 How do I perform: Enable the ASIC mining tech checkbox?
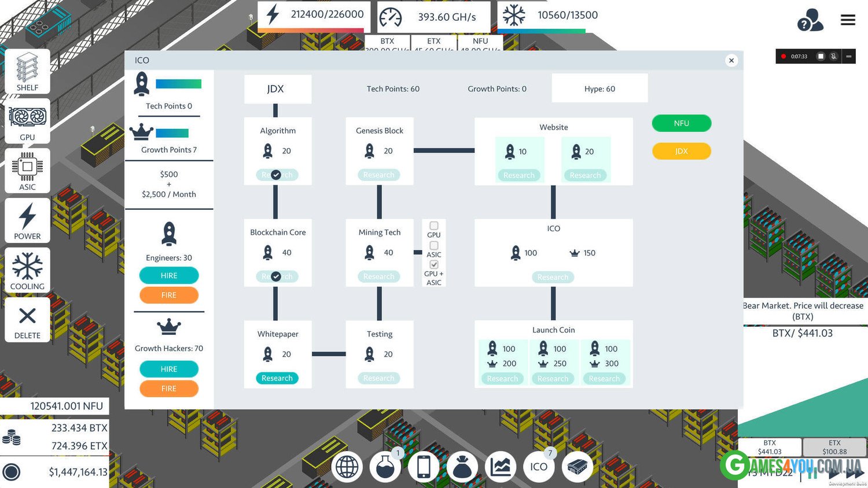(434, 246)
